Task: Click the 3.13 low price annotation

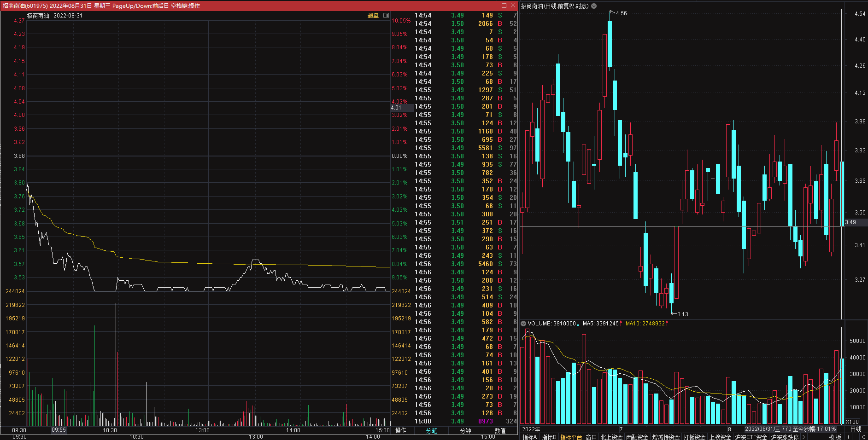Action: pyautogui.click(x=683, y=314)
